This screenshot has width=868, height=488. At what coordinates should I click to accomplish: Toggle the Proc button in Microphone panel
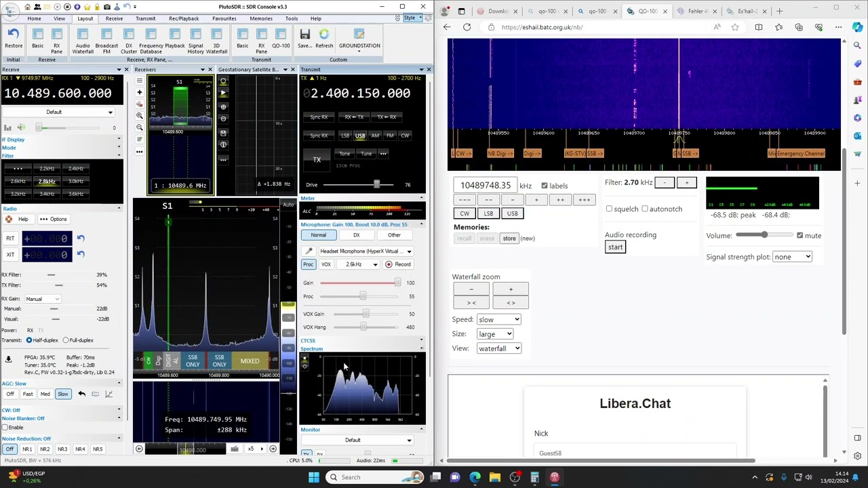click(x=308, y=264)
